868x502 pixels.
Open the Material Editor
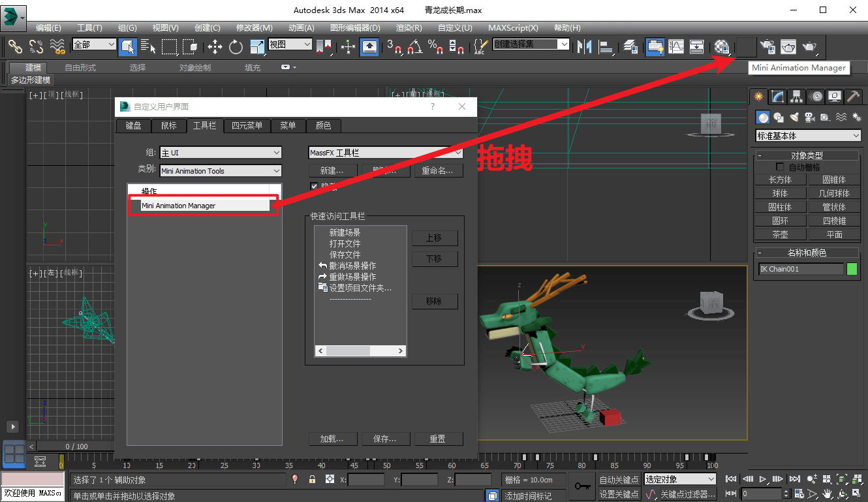tap(721, 46)
